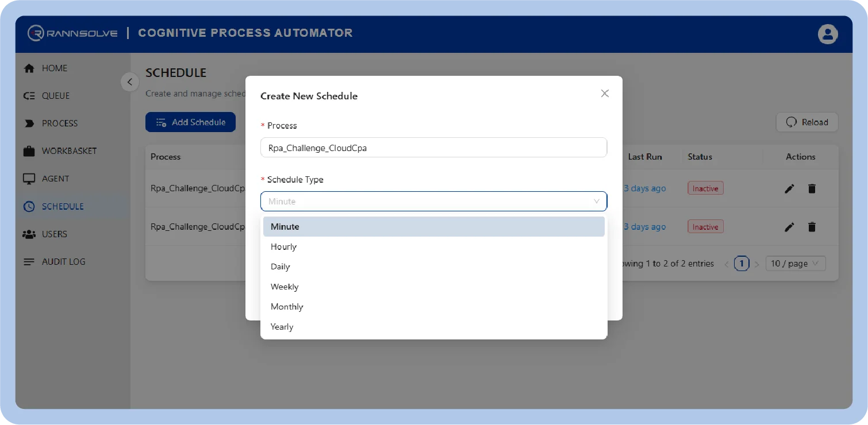Click second row's Inactive status tag
This screenshot has height=425, width=868.
click(705, 227)
